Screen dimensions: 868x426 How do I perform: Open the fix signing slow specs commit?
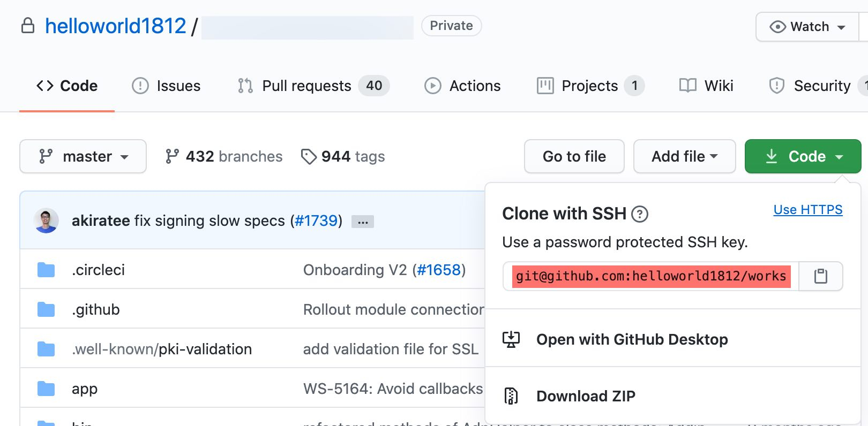pos(209,220)
